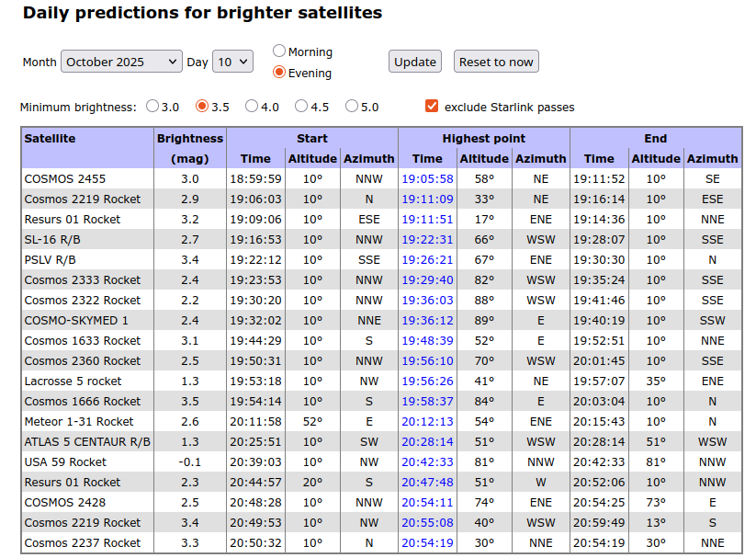This screenshot has width=756, height=558.
Task: Set minimum brightness to 4.0
Action: pyautogui.click(x=252, y=107)
